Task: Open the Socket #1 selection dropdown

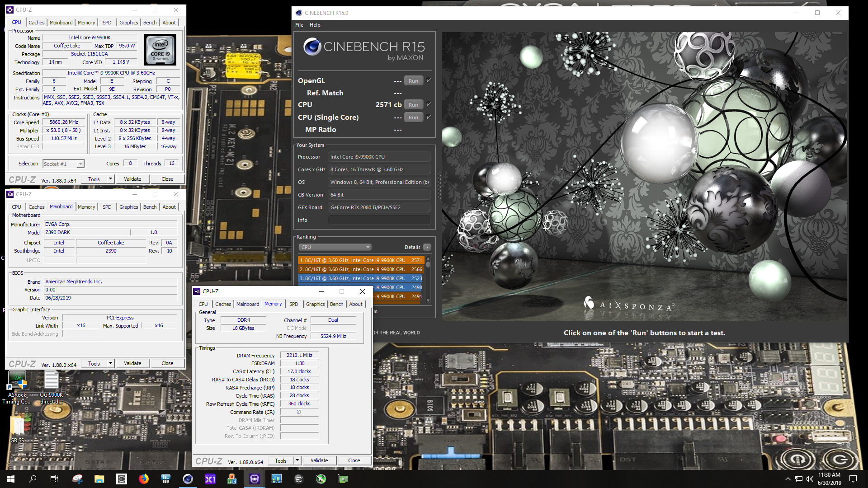Action: click(64, 164)
